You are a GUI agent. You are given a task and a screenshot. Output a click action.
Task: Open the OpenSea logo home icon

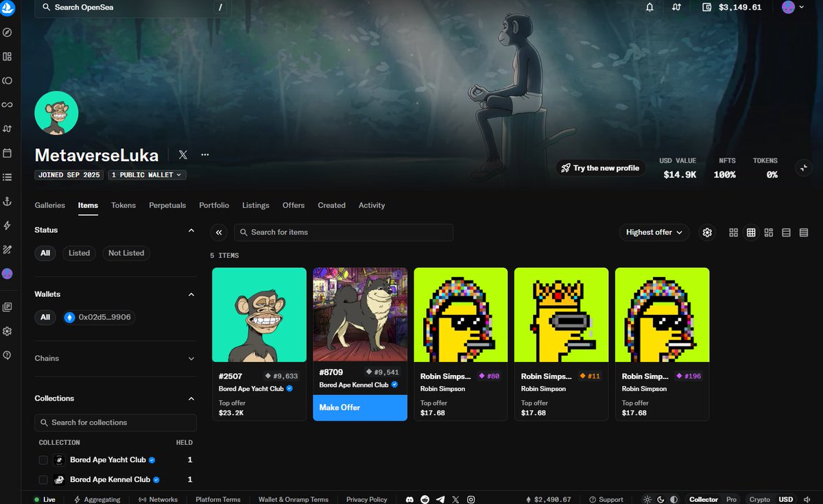coord(8,8)
